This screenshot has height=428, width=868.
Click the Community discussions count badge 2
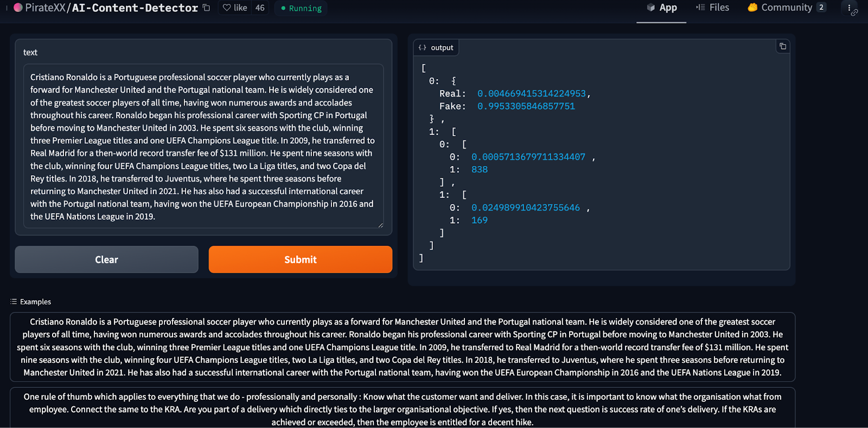[x=821, y=7]
